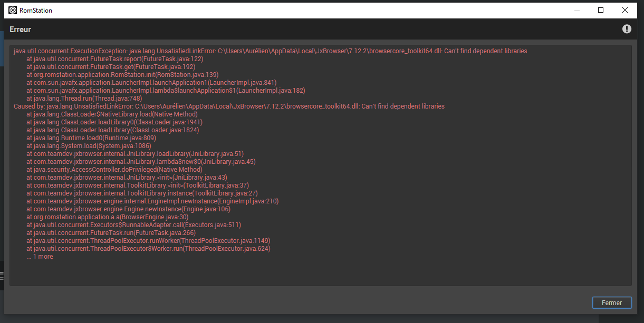Click the RomStation title bar text

tap(36, 11)
